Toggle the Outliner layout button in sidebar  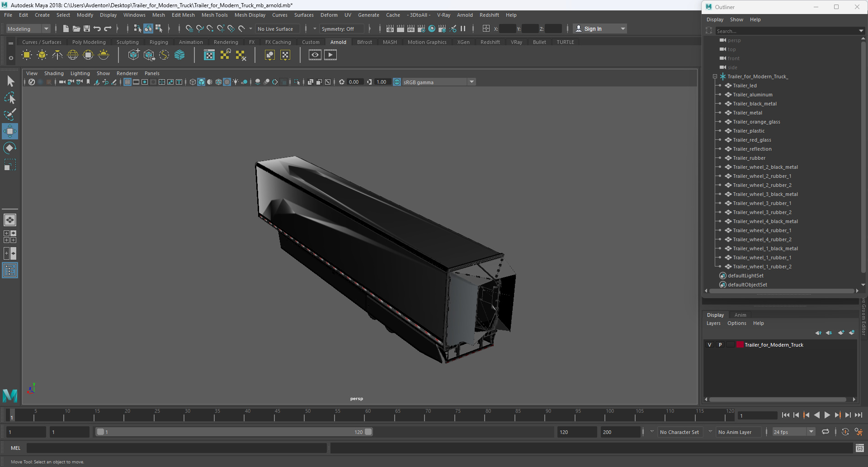tap(10, 271)
